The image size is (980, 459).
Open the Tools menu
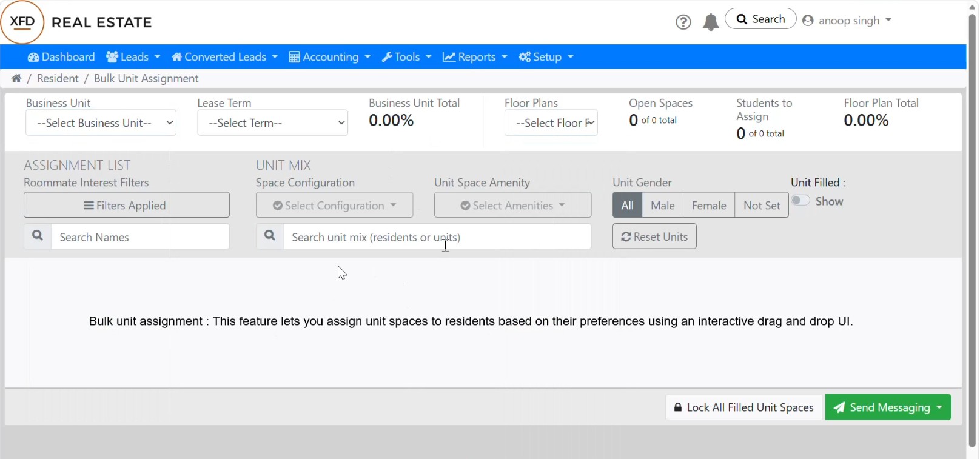[407, 57]
